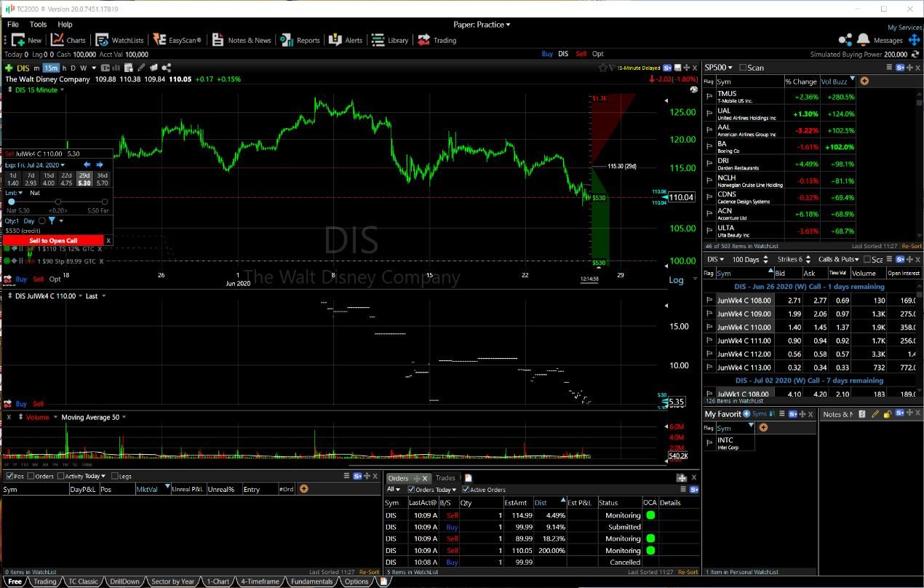Toggle the Orders checkbox in positions panel
924x588 pixels.
point(31,476)
